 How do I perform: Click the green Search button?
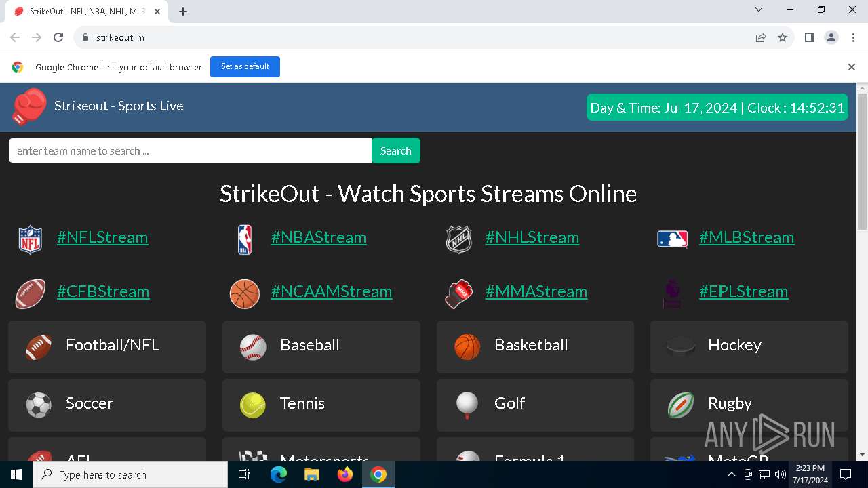396,150
